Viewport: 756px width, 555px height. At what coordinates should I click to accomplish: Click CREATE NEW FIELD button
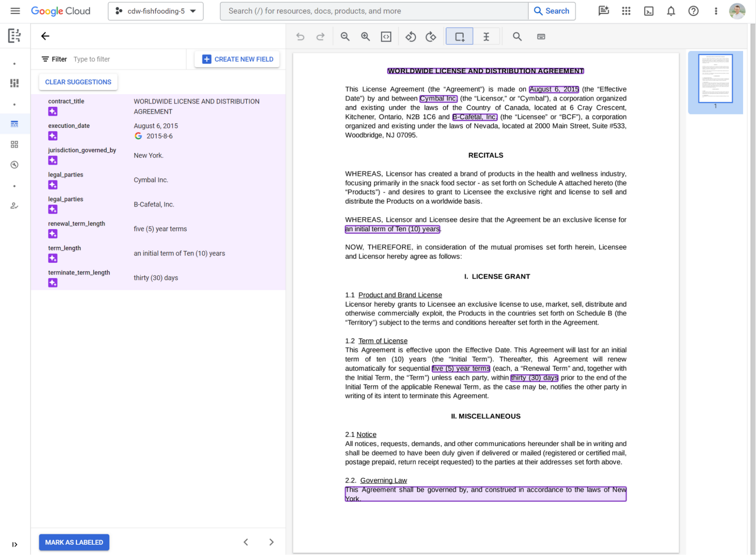coord(238,59)
